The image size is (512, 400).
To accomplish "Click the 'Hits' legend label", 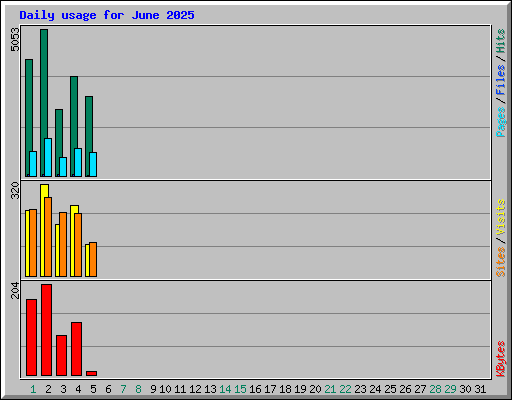I will coord(501,41).
